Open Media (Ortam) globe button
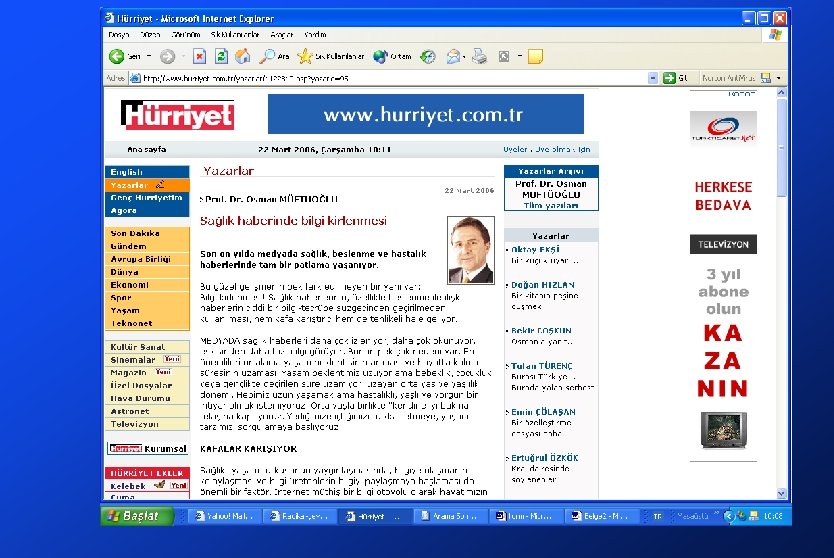 click(x=393, y=56)
